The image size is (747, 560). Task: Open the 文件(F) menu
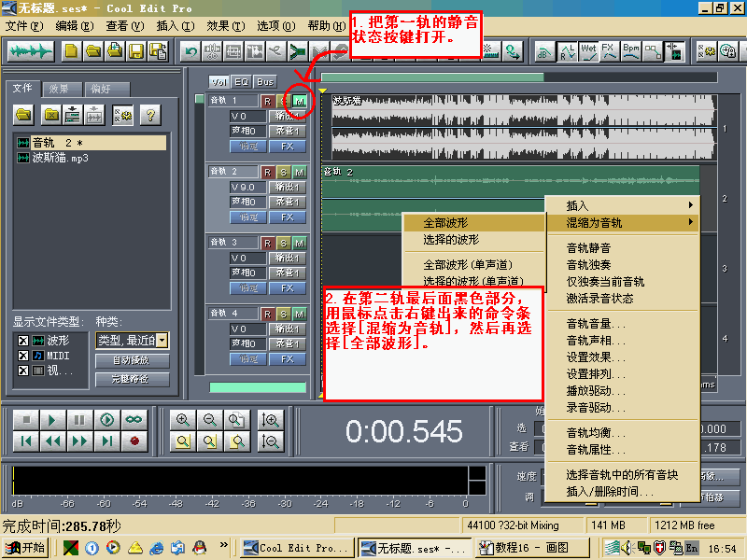[24, 26]
